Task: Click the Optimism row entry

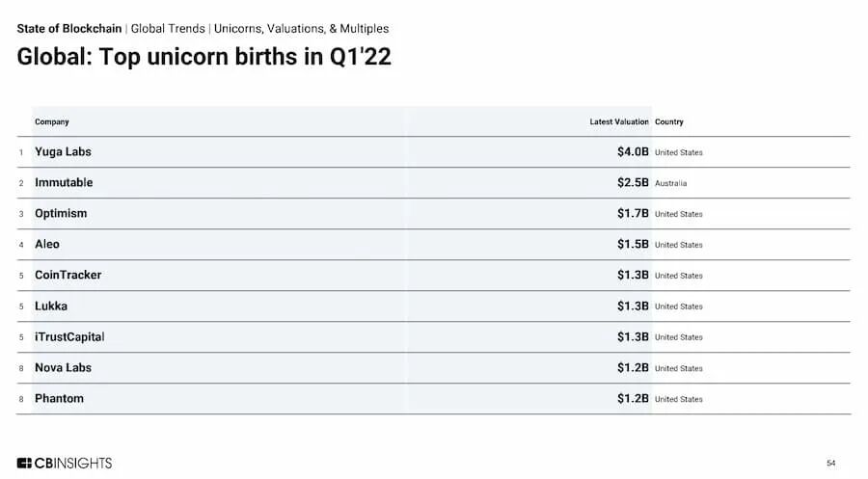Action: tap(61, 214)
